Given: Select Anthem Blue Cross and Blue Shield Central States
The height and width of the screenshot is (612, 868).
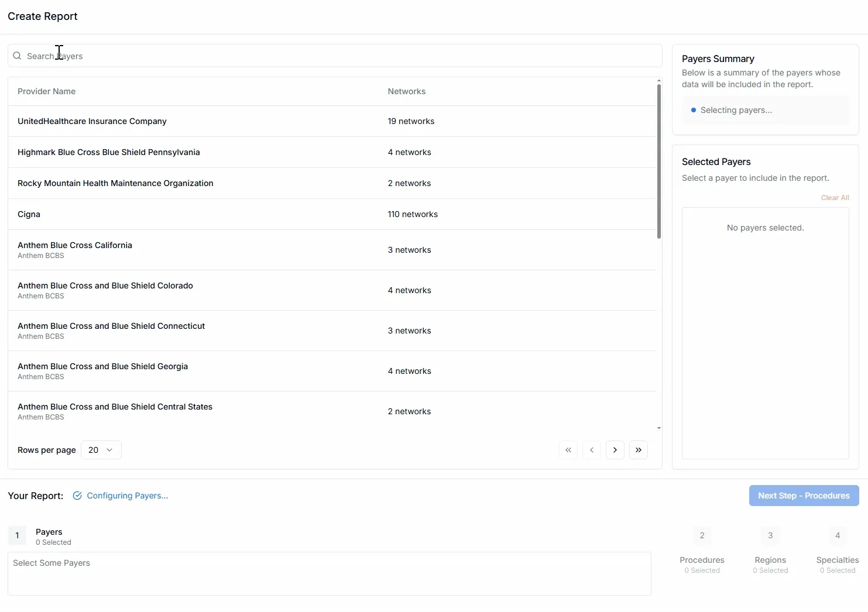Looking at the screenshot, I should (332, 411).
